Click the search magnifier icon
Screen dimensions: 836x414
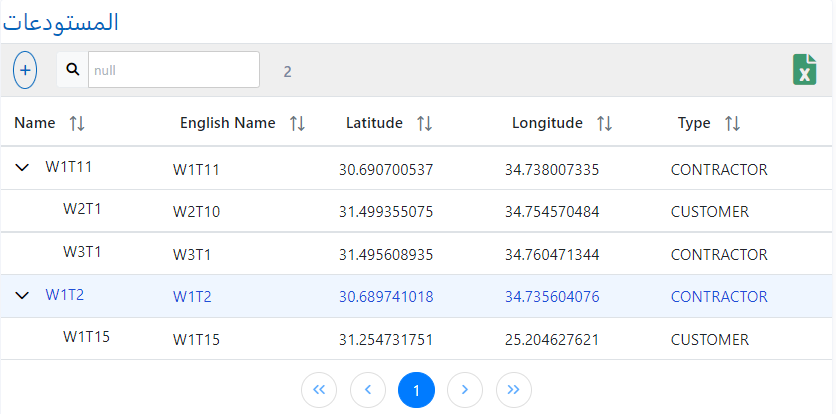click(73, 70)
